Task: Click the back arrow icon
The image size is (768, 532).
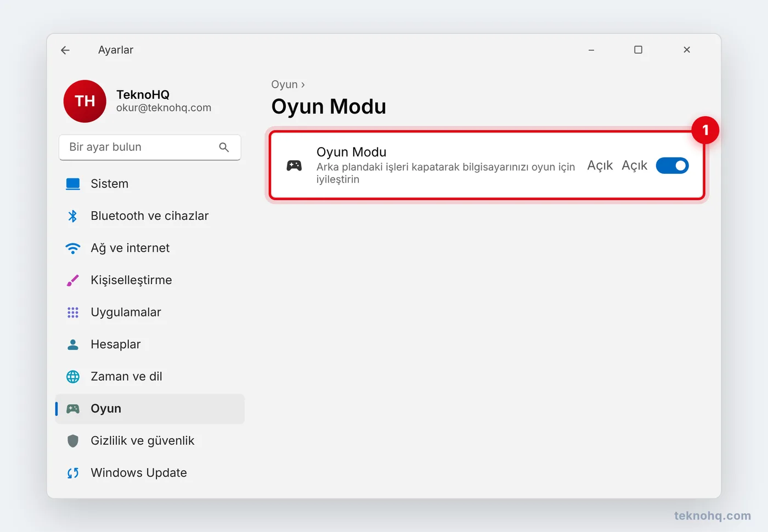Action: pyautogui.click(x=65, y=50)
